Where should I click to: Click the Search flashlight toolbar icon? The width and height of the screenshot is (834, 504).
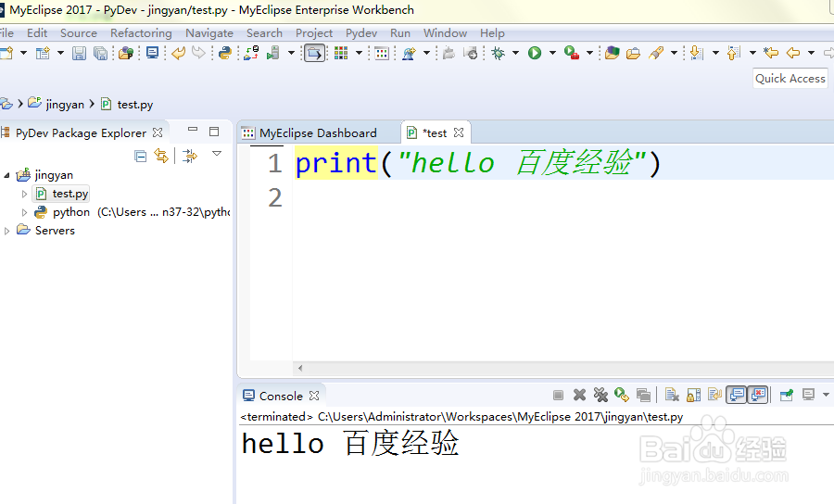coord(656,53)
